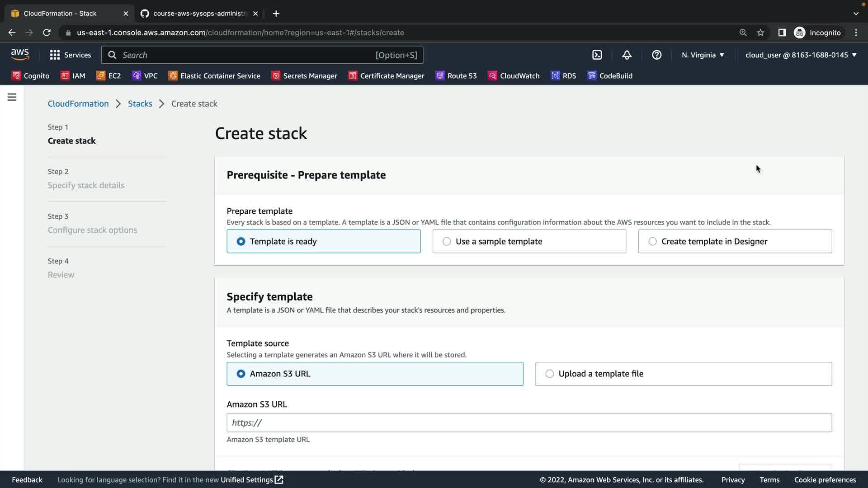
Task: Open the browser tab list chevron
Action: click(855, 14)
